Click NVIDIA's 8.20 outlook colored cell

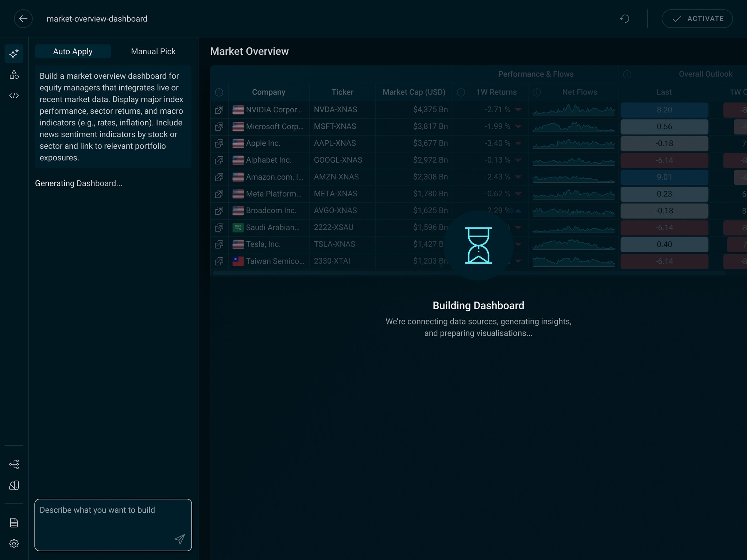[x=664, y=110]
